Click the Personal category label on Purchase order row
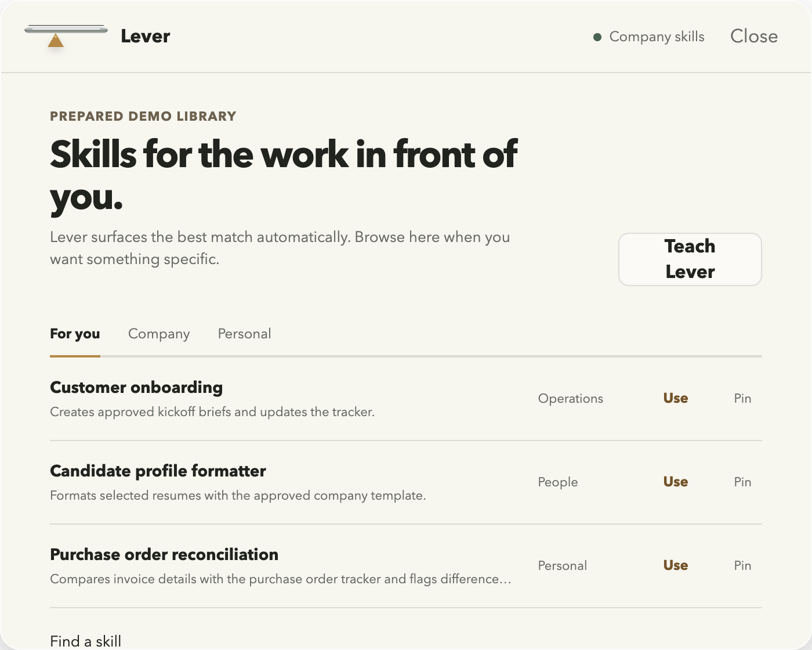Image resolution: width=812 pixels, height=650 pixels. 563,565
